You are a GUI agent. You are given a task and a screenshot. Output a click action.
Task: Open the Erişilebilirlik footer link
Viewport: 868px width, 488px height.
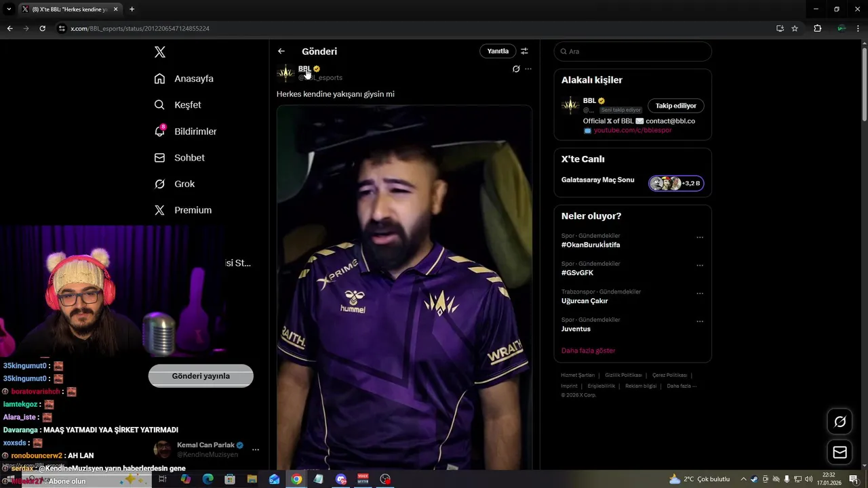(x=601, y=386)
